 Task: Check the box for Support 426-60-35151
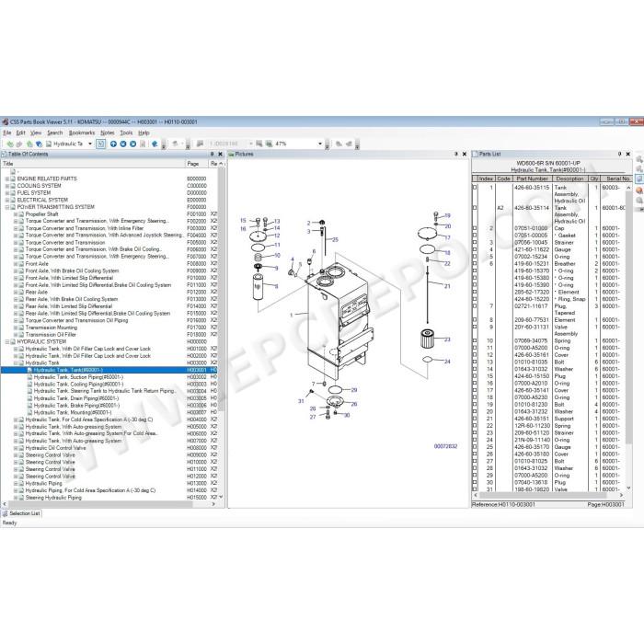475,419
